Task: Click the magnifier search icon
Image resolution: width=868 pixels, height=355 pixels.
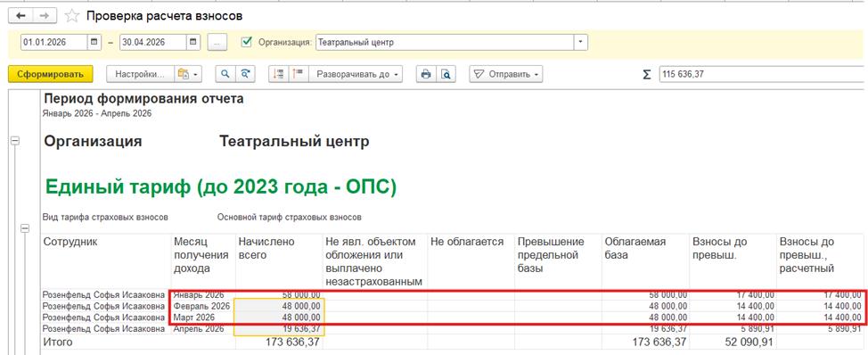Action: [225, 74]
